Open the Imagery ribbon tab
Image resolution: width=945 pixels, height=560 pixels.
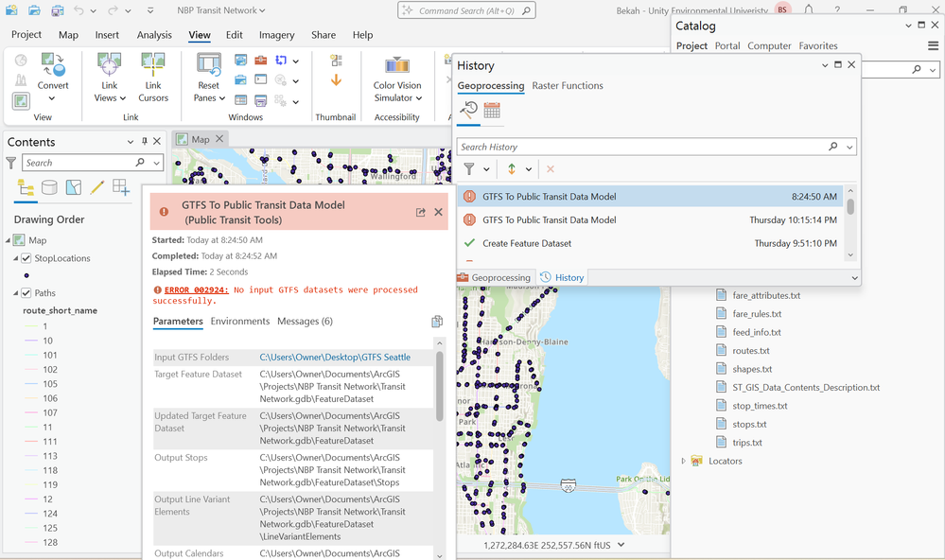pos(276,35)
